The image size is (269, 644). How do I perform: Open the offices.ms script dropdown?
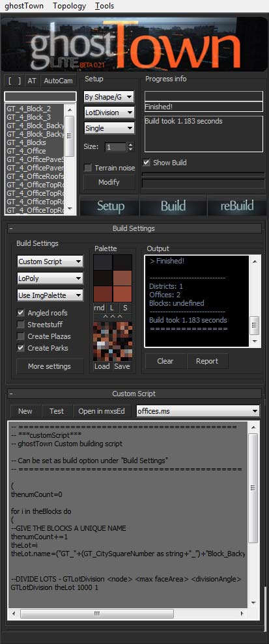pos(198,410)
